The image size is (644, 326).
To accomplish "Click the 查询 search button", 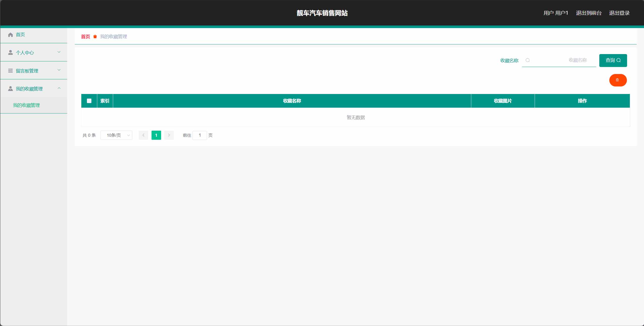I will pos(613,60).
